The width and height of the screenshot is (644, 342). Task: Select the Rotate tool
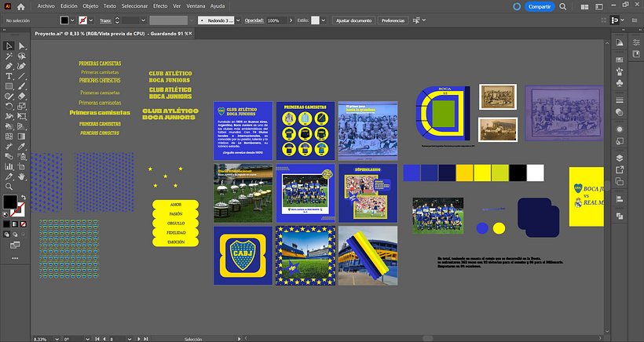click(9, 106)
